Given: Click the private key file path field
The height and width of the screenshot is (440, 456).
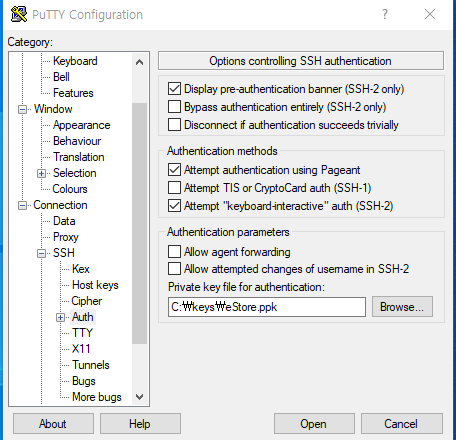Looking at the screenshot, I should 267,307.
